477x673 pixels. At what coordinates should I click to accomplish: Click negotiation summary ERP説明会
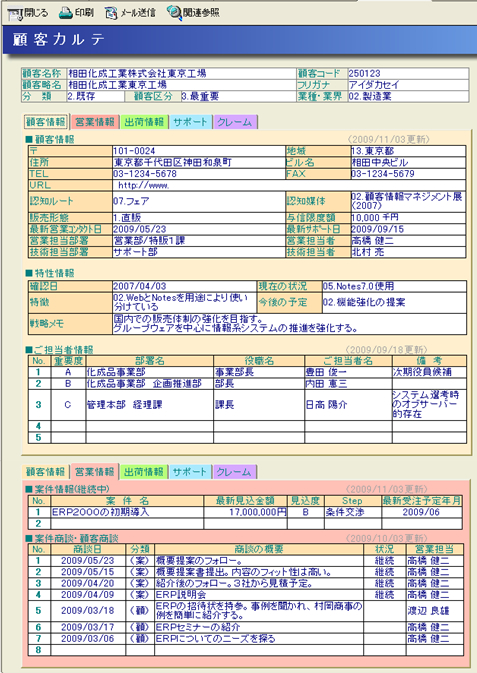(181, 594)
